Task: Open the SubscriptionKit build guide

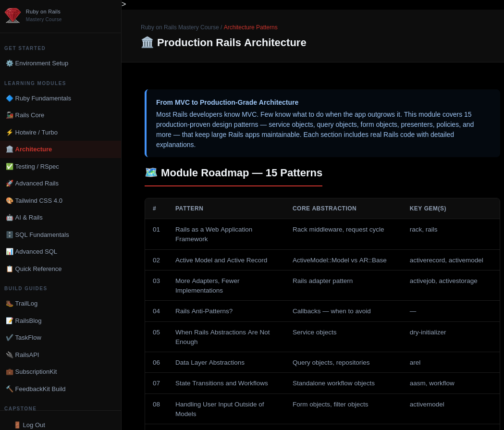Action: [x=61, y=372]
